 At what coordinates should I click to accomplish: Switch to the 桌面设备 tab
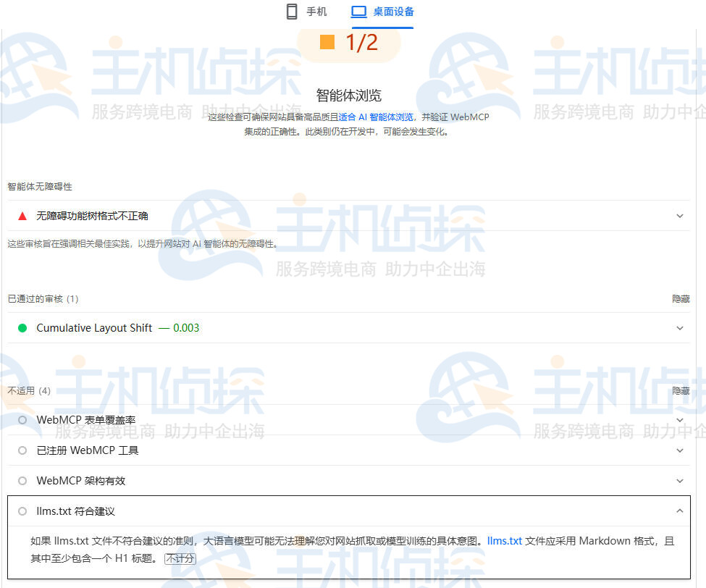coord(382,12)
